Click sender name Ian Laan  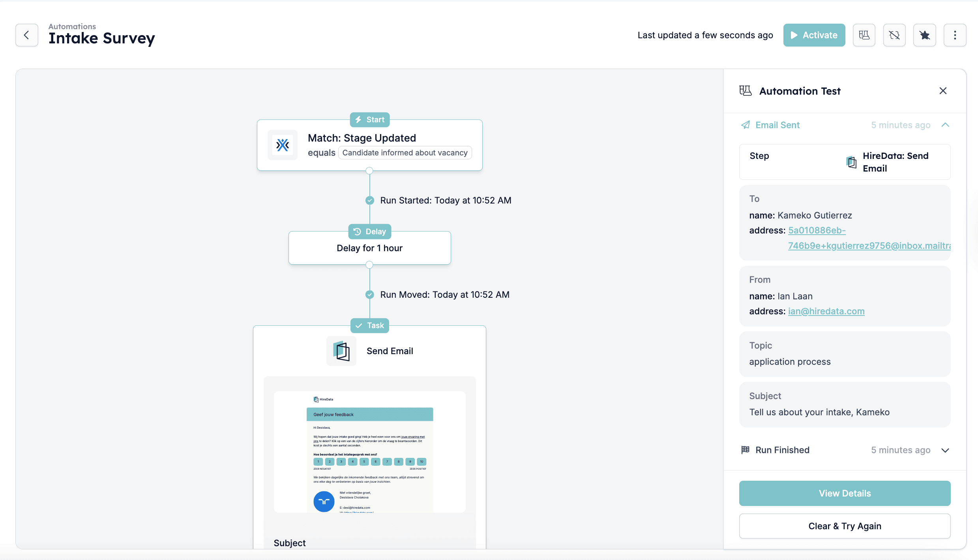(x=795, y=296)
